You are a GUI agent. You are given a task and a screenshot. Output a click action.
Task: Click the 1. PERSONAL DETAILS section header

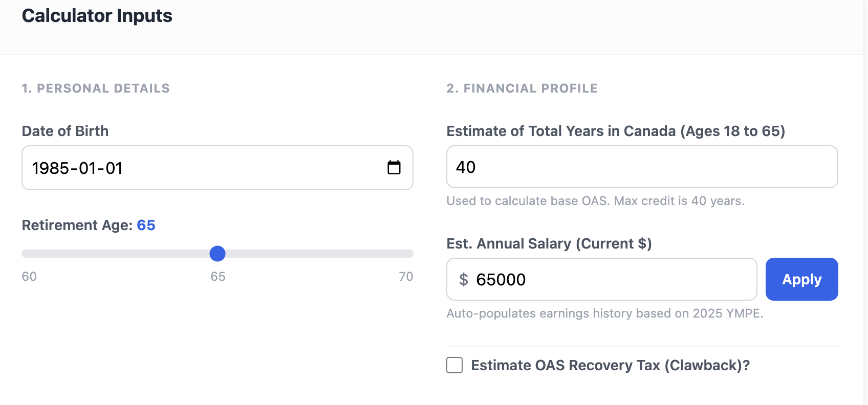coord(95,88)
